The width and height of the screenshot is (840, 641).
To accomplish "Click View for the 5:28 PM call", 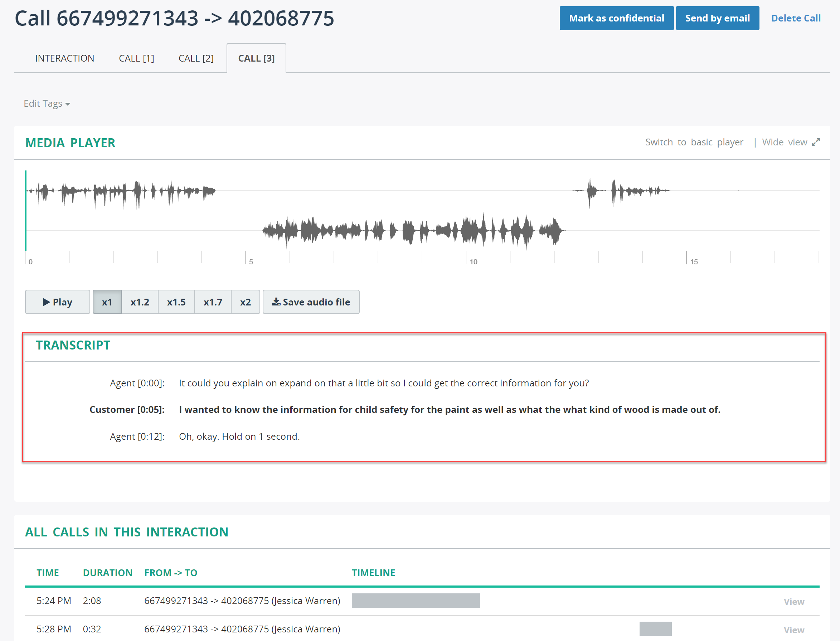I will click(x=793, y=630).
